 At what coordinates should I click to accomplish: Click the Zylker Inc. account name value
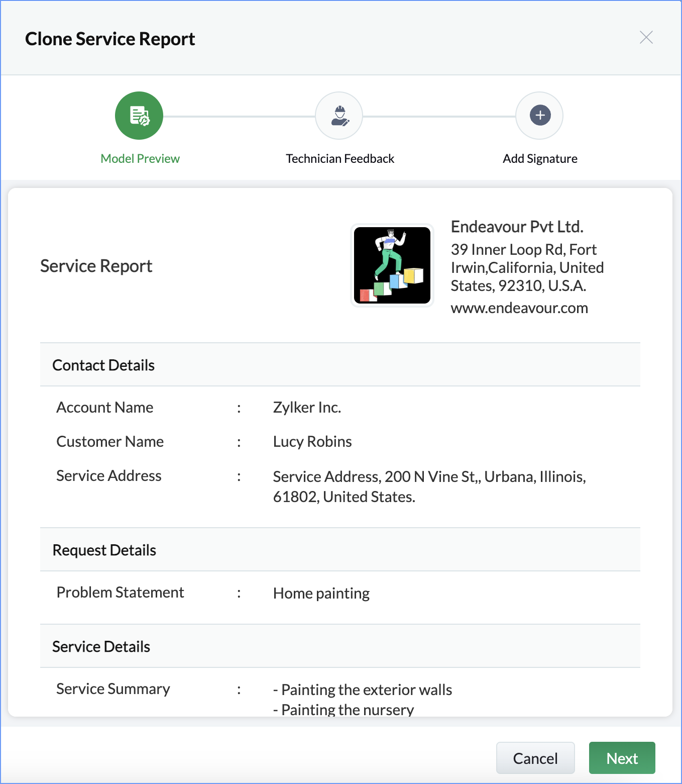click(x=307, y=408)
